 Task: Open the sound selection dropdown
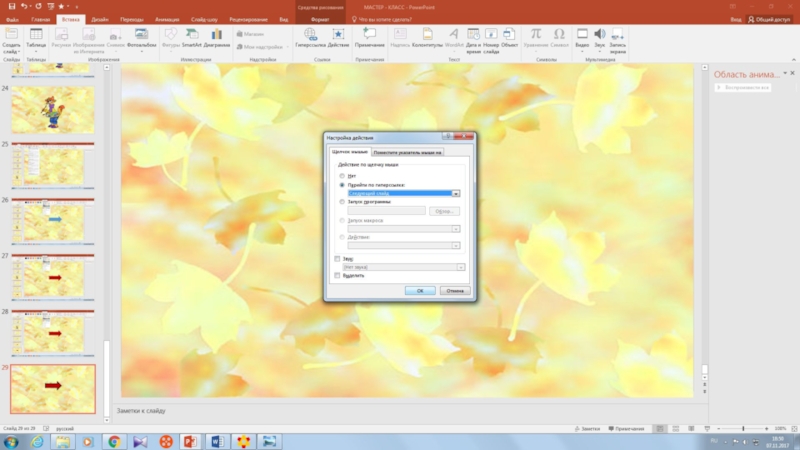(461, 267)
